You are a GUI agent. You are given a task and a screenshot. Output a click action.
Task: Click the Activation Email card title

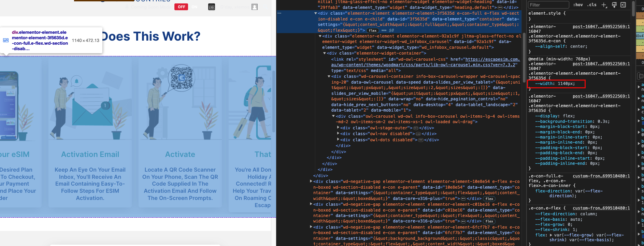pyautogui.click(x=90, y=155)
